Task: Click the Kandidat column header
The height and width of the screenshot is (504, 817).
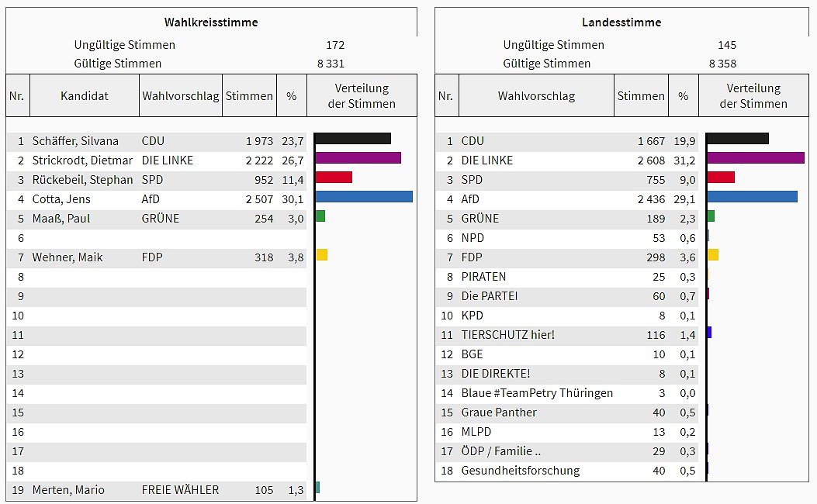Action: click(x=85, y=96)
